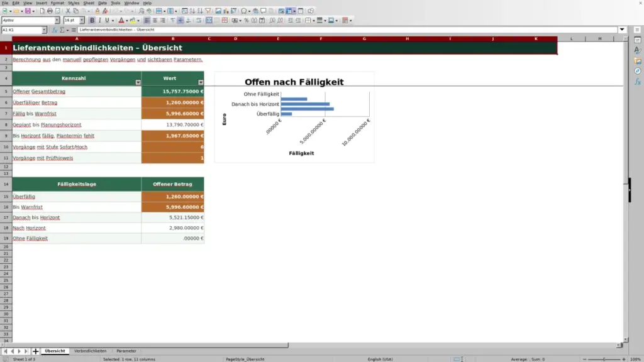This screenshot has width=644, height=362.
Task: Open the Data menu
Action: (x=103, y=3)
